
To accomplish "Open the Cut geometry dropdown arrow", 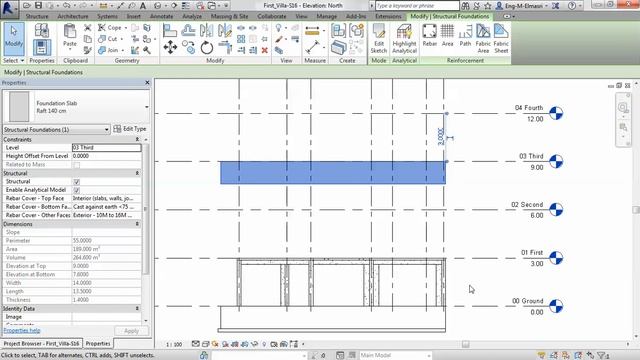I will (122, 39).
